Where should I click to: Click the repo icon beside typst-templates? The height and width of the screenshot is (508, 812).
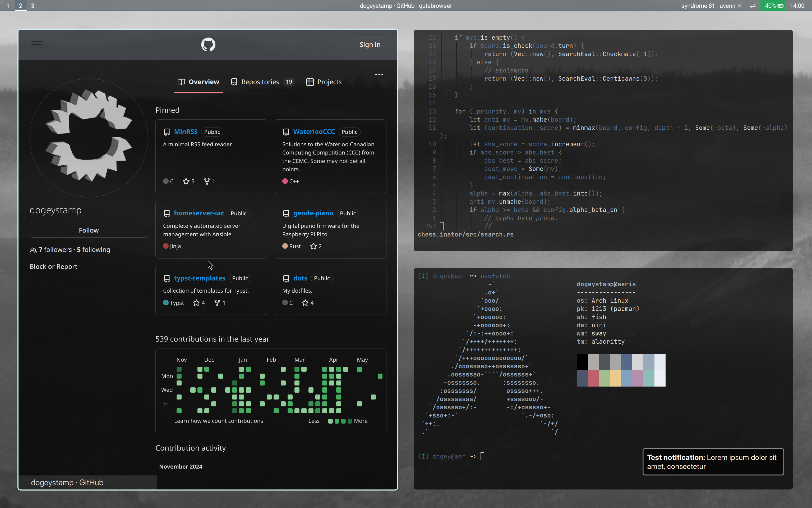[x=167, y=279]
